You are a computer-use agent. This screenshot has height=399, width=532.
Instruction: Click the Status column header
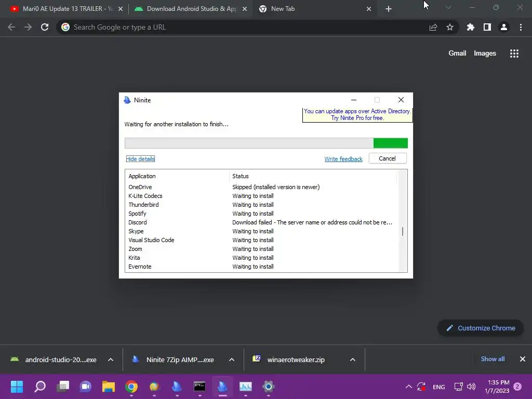pos(313,176)
